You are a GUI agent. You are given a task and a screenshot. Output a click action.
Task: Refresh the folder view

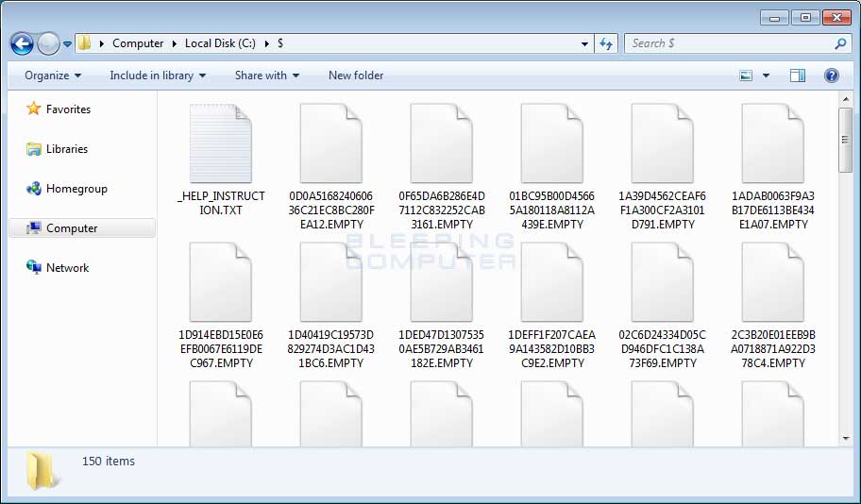606,43
